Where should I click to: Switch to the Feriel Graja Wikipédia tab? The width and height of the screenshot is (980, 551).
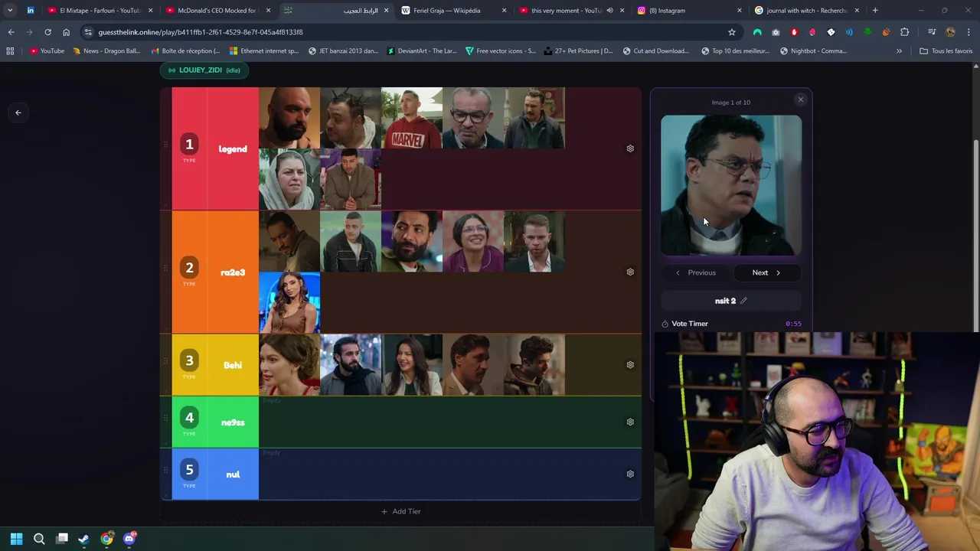(453, 11)
